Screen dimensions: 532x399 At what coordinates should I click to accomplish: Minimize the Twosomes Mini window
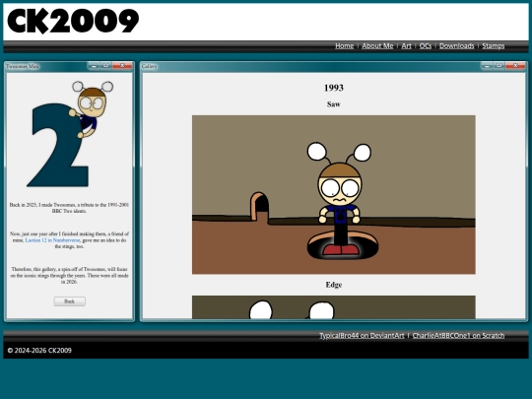(x=94, y=65)
